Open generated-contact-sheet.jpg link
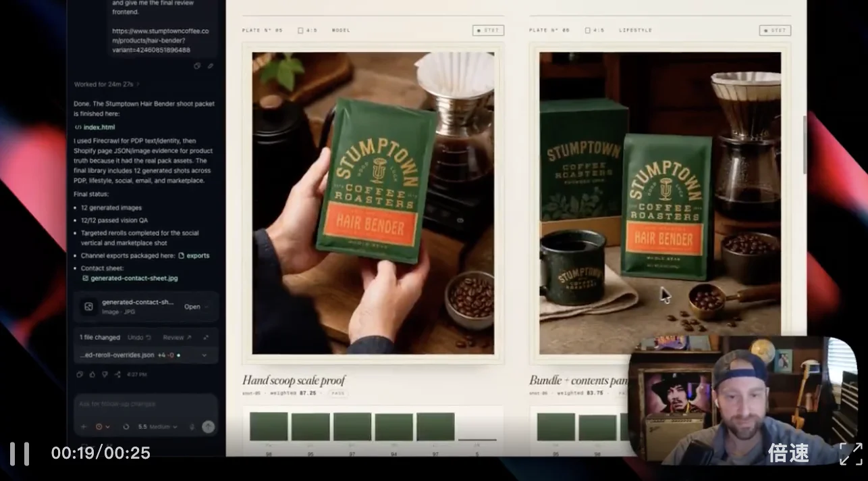Image resolution: width=868 pixels, height=481 pixels. coord(130,278)
